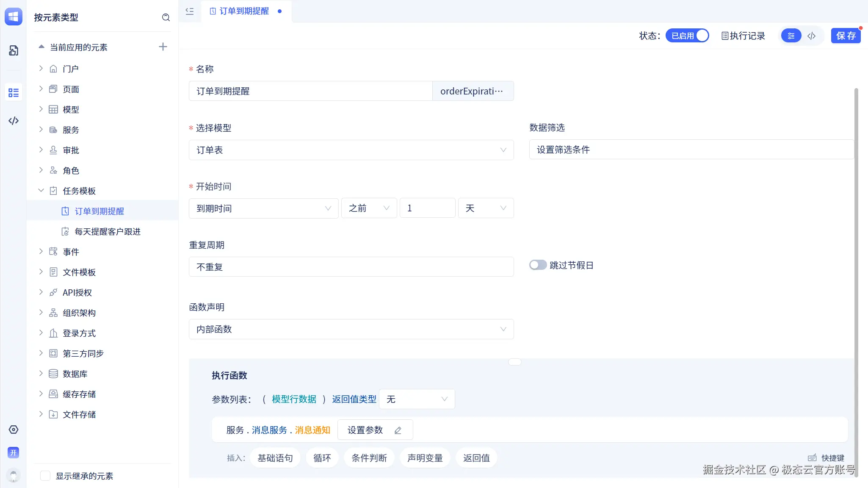This screenshot has width=868, height=488.
Task: Switch to code view icon in top toolbar
Action: 811,36
